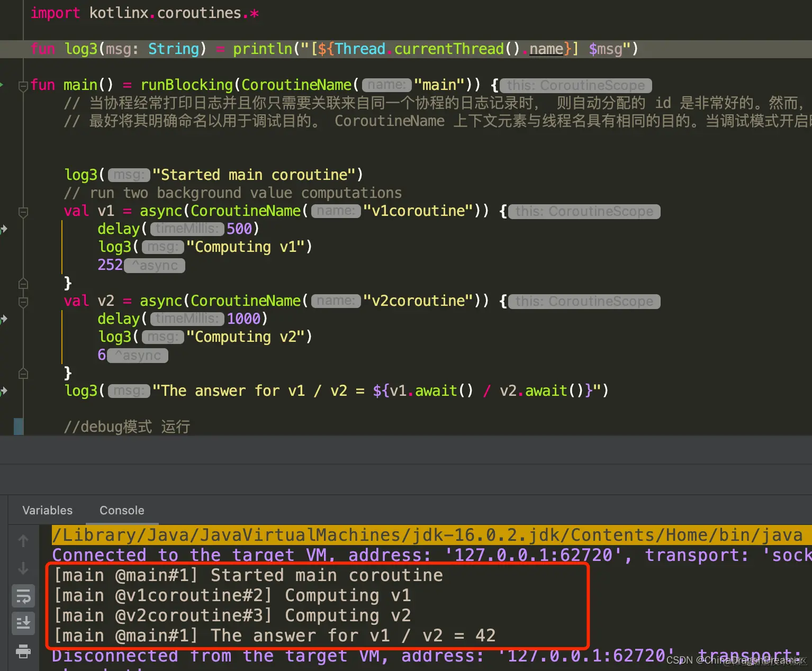This screenshot has width=812, height=671.
Task: Click this: CoroutineScope hint on runBlocking line
Action: [x=576, y=85]
